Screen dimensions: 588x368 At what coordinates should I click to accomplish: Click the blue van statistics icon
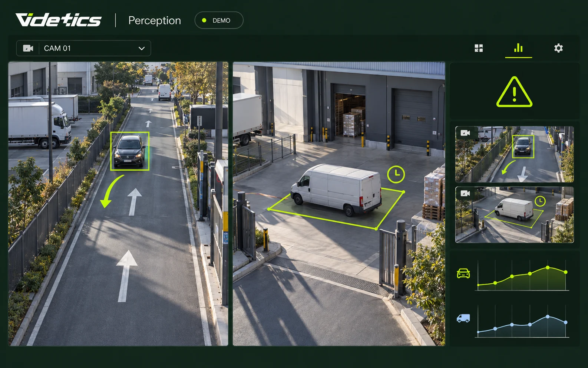tap(463, 318)
